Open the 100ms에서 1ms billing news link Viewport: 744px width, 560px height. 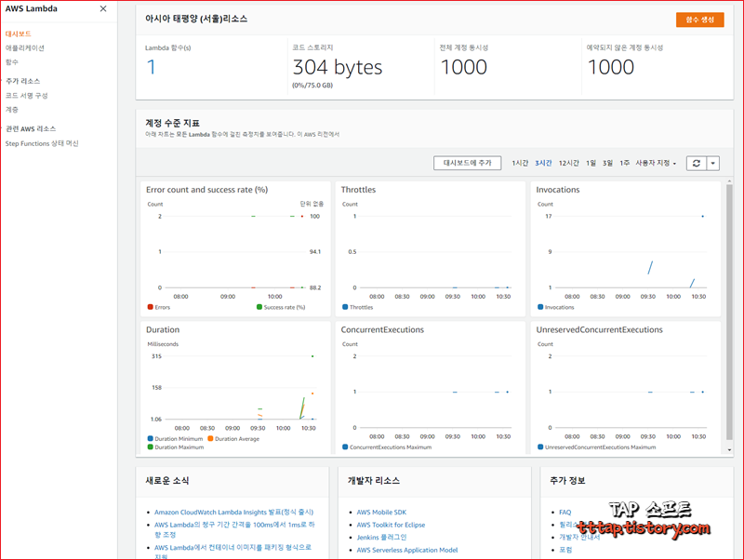click(x=234, y=529)
